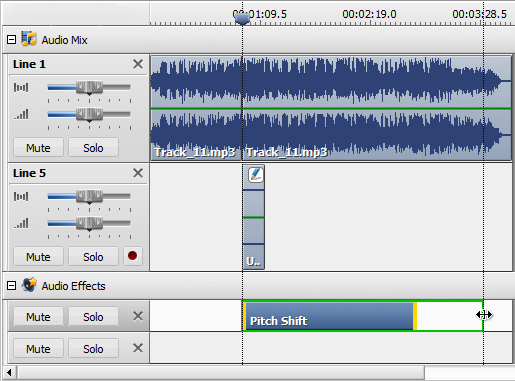
Task: Click the Audio Mix heading text
Action: [64, 40]
